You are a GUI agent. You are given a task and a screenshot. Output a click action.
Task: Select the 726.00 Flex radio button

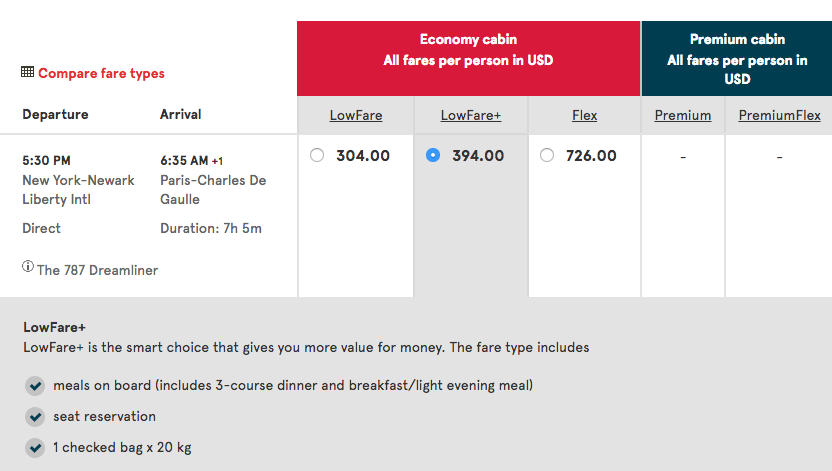[547, 155]
